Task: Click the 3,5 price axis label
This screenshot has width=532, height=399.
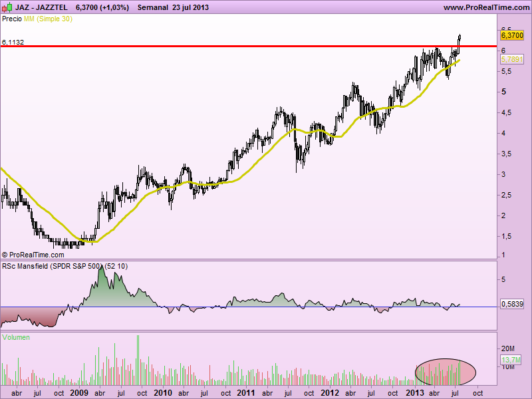Action: point(507,154)
